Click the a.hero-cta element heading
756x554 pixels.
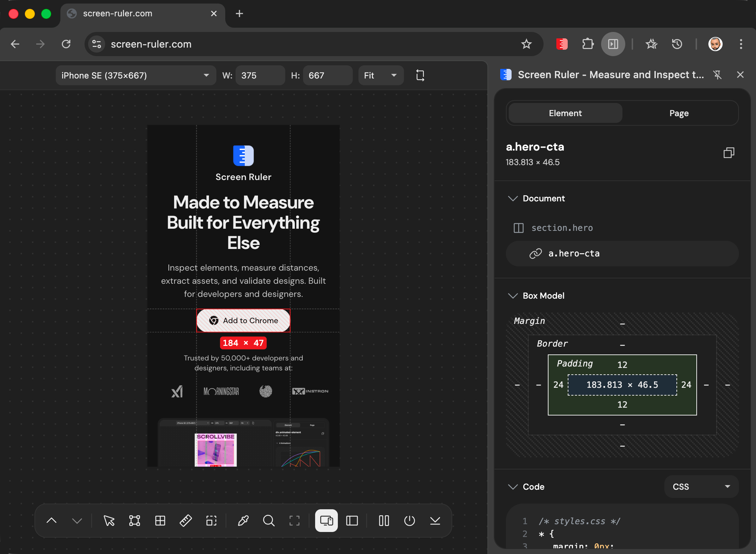point(535,147)
